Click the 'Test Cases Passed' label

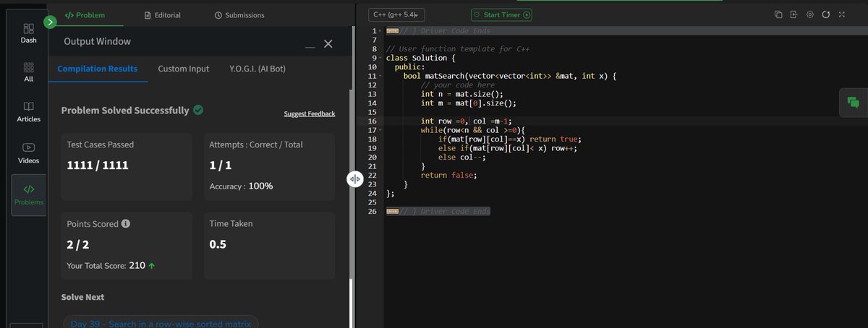(x=100, y=144)
